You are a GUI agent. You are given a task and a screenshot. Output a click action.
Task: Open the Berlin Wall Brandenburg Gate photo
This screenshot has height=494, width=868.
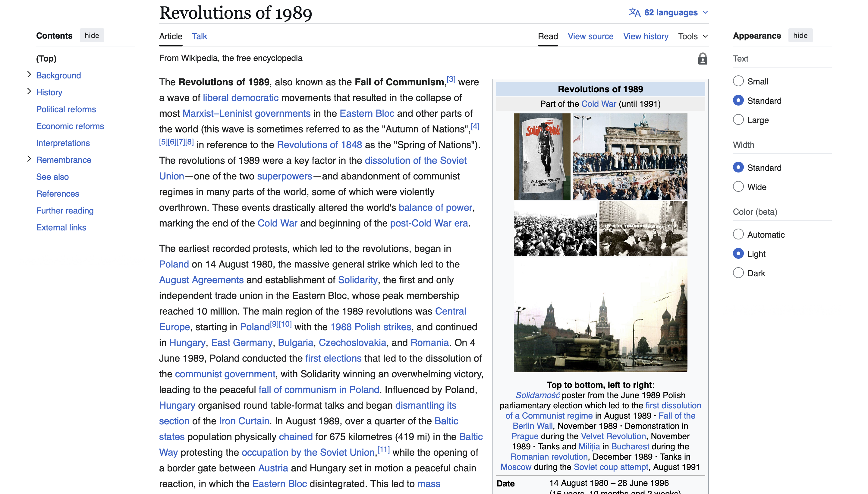point(630,157)
